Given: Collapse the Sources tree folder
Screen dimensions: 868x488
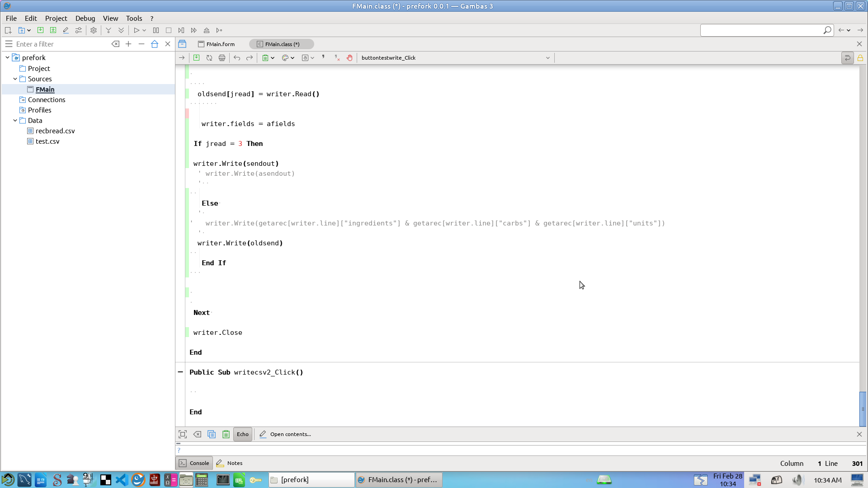Looking at the screenshot, I should point(15,79).
